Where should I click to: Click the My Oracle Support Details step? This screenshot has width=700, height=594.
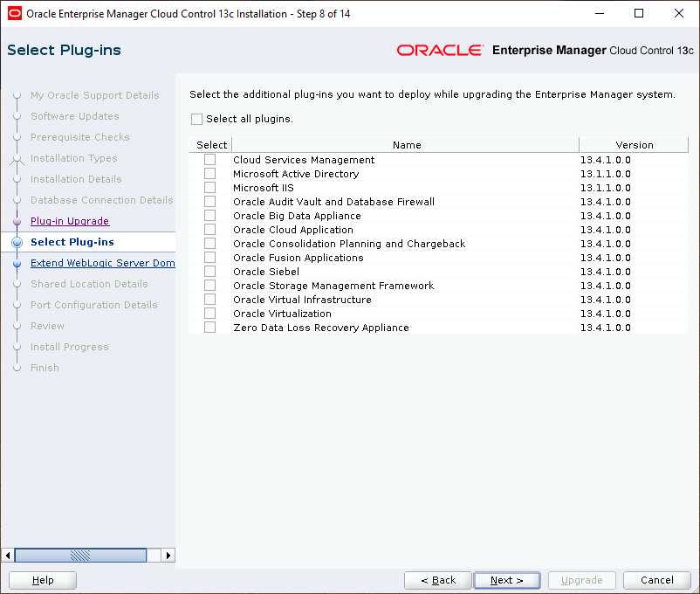(x=94, y=95)
